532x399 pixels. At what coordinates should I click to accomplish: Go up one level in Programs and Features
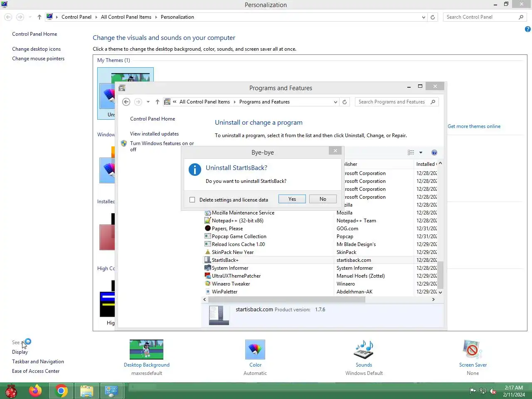point(158,102)
